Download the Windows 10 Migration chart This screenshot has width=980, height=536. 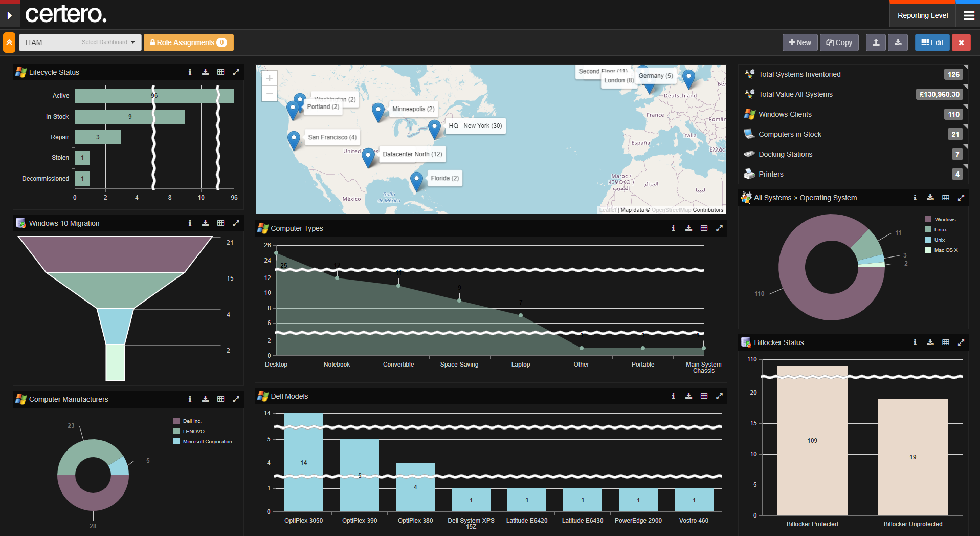click(205, 223)
